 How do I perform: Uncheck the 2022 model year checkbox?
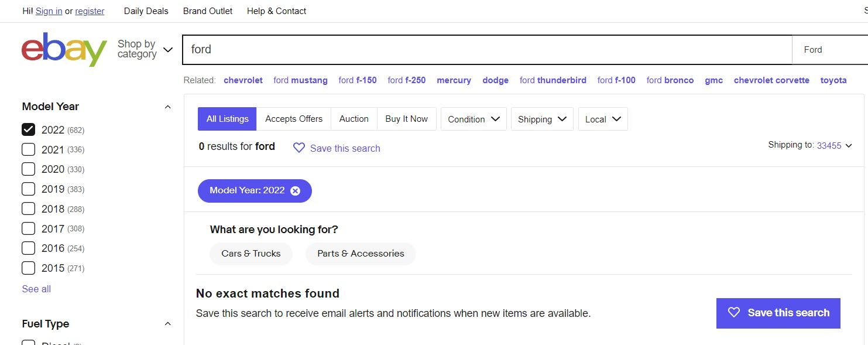(x=28, y=130)
